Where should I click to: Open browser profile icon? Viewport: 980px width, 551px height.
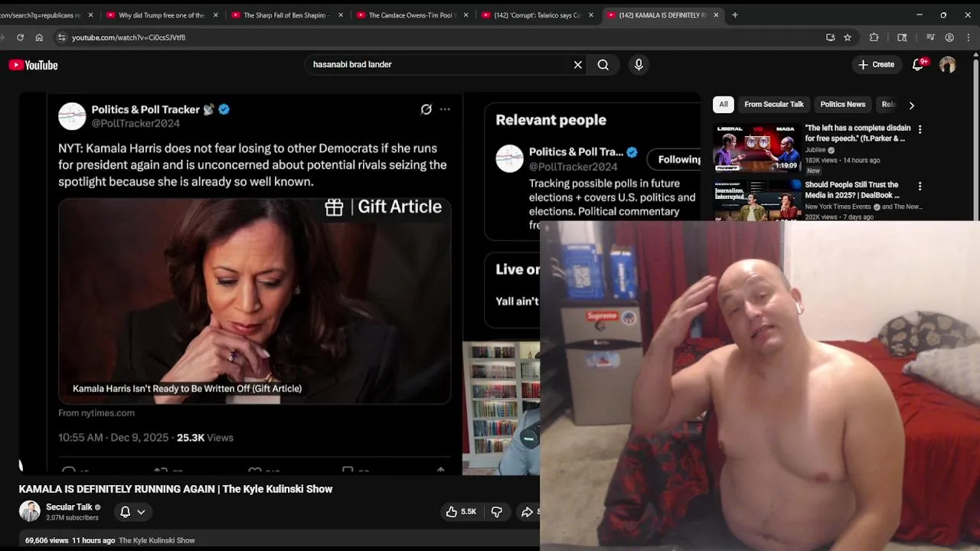pos(949,37)
